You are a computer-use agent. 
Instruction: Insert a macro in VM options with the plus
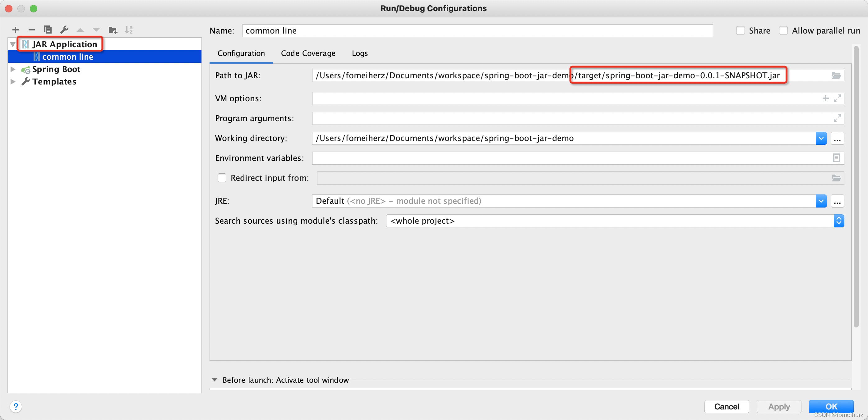point(825,98)
